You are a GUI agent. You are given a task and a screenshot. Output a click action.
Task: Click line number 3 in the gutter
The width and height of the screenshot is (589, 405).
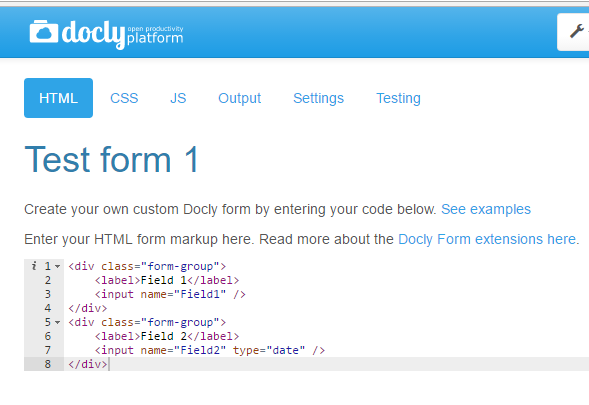point(48,294)
